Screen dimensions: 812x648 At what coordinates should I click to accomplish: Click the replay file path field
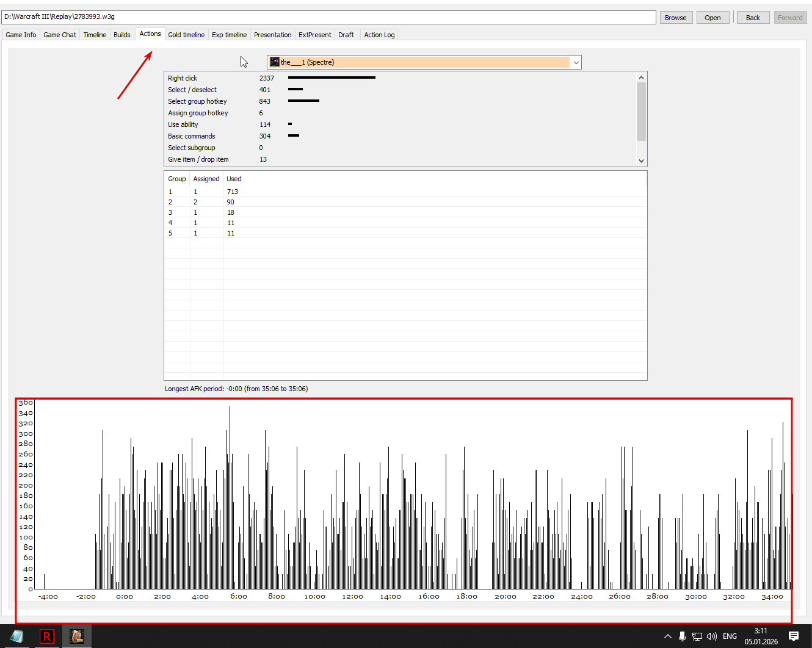pyautogui.click(x=328, y=17)
